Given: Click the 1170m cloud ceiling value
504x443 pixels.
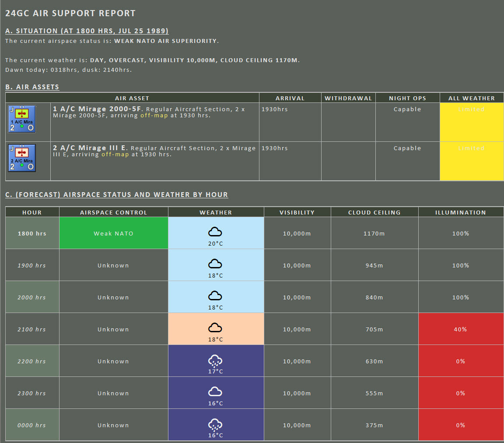Looking at the screenshot, I should [x=374, y=234].
